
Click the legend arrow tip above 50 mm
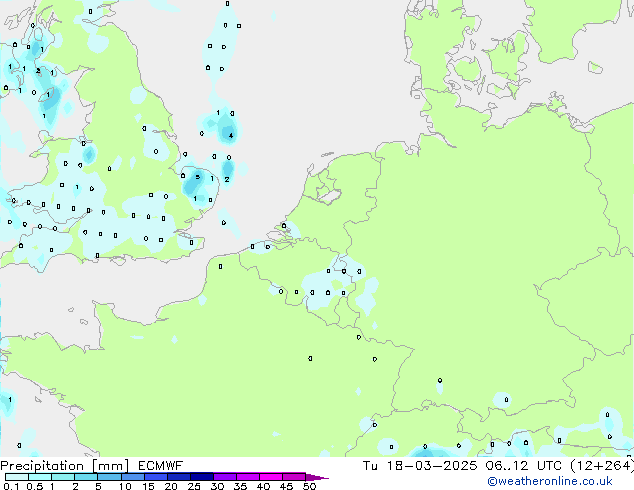click(317, 478)
